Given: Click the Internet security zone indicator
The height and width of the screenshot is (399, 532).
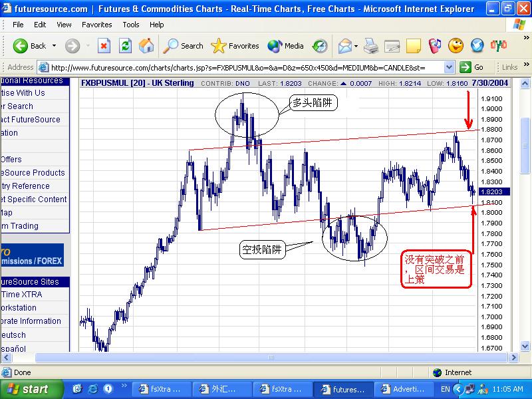Looking at the screenshot, I should click(452, 372).
